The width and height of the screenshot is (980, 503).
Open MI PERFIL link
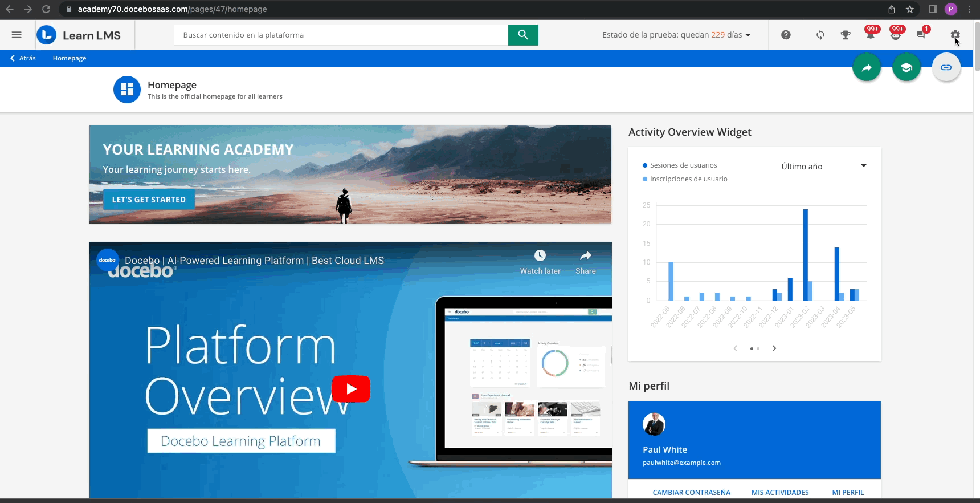[x=848, y=493]
